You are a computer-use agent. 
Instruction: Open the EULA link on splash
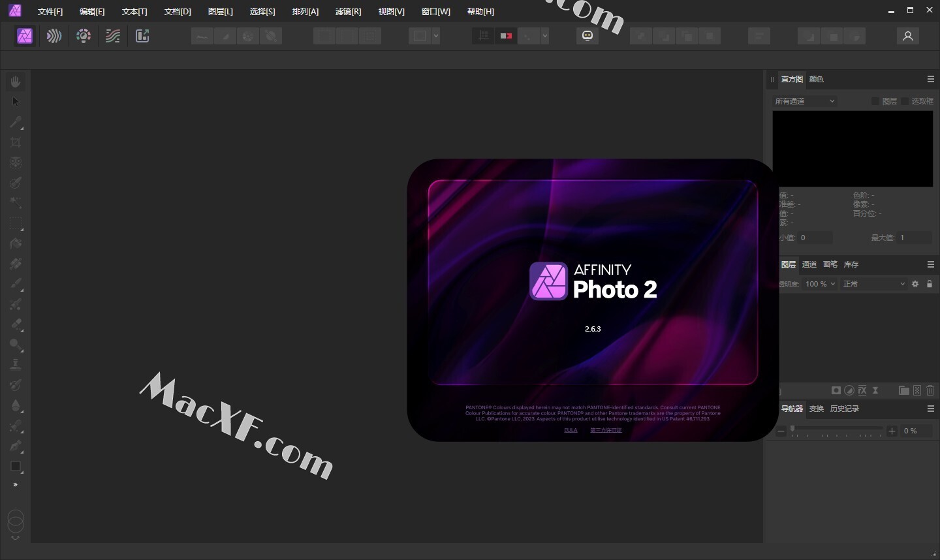point(571,430)
